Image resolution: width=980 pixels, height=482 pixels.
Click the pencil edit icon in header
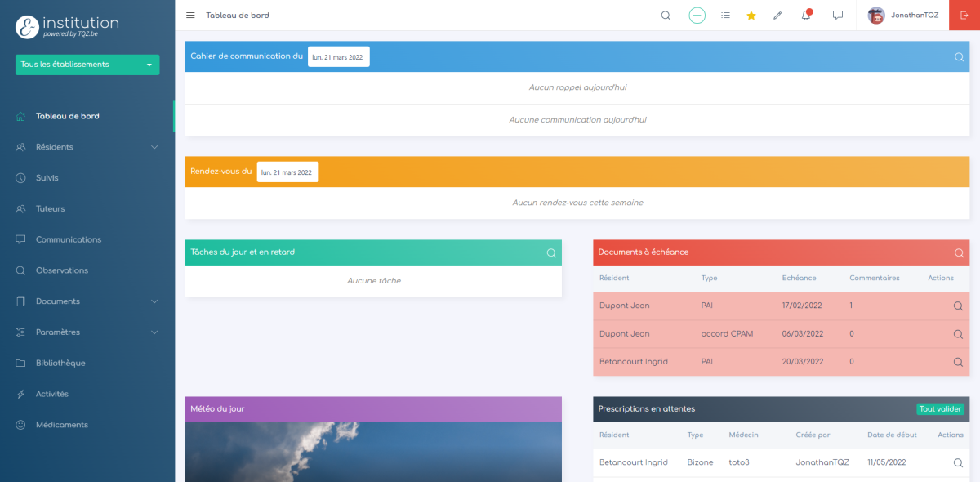777,16
